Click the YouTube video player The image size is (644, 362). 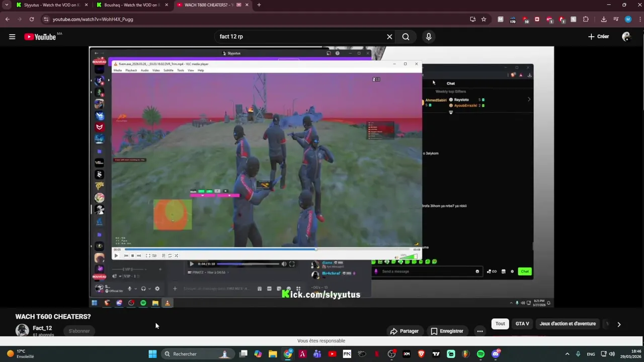(x=321, y=177)
